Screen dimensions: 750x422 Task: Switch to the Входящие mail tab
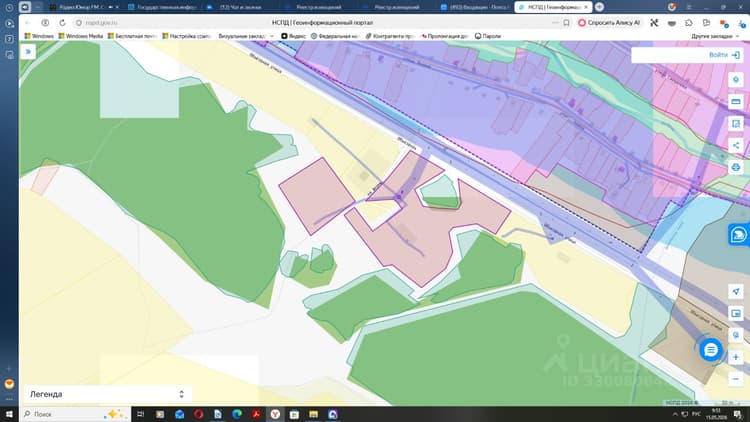474,7
